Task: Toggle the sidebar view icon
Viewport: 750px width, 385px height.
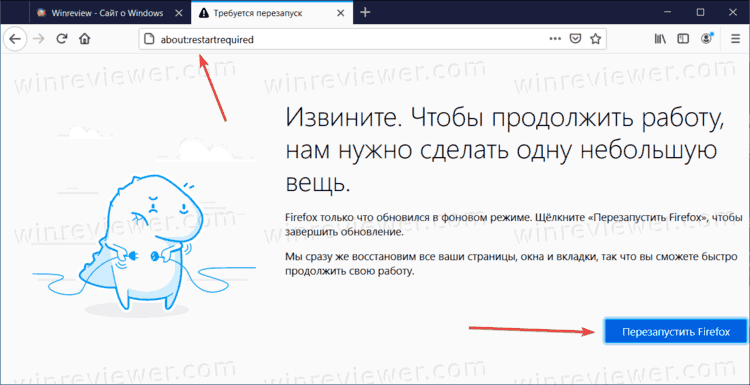Action: 683,39
